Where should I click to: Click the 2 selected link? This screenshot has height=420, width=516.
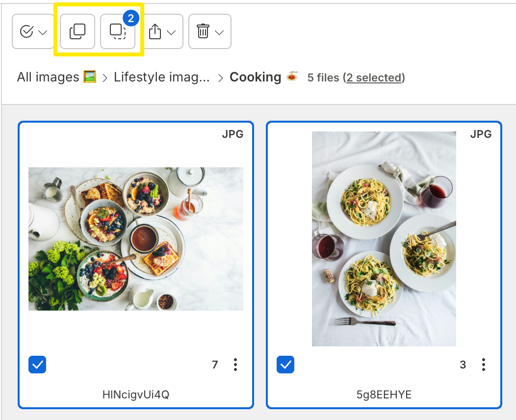pos(374,77)
